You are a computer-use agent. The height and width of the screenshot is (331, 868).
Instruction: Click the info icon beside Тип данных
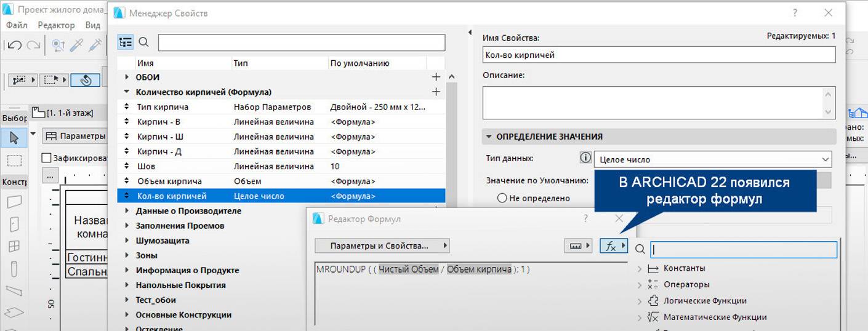pos(585,158)
